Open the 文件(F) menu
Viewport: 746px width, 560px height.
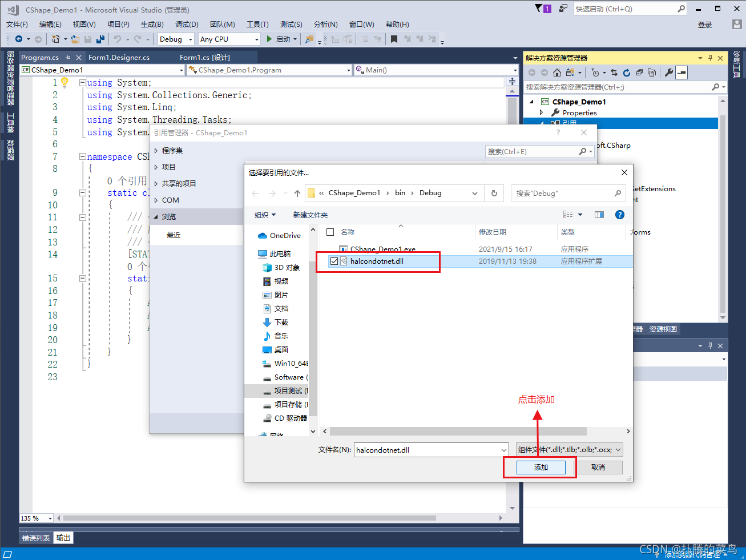tap(17, 24)
